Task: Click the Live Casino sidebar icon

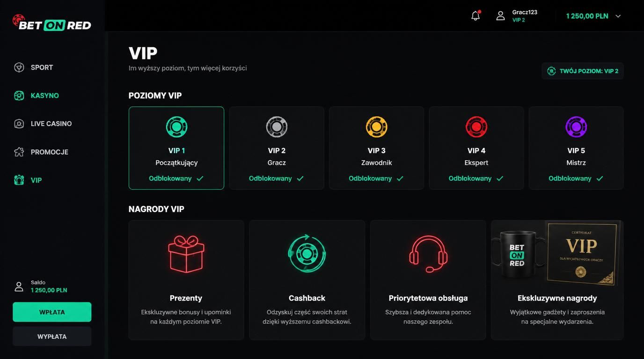Action: point(19,123)
